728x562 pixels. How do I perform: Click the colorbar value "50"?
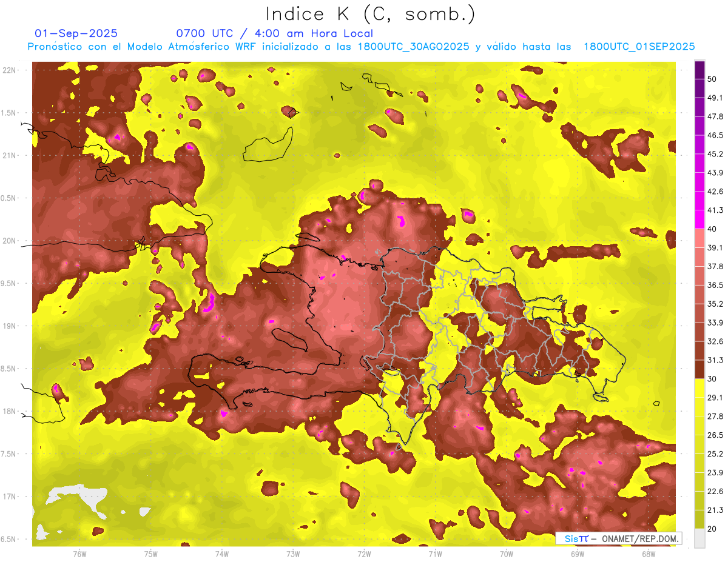(x=712, y=79)
